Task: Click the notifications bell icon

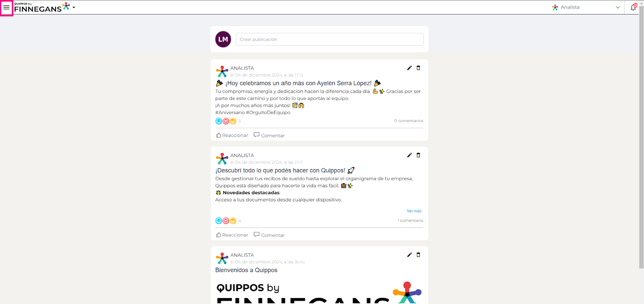Action: (x=634, y=7)
